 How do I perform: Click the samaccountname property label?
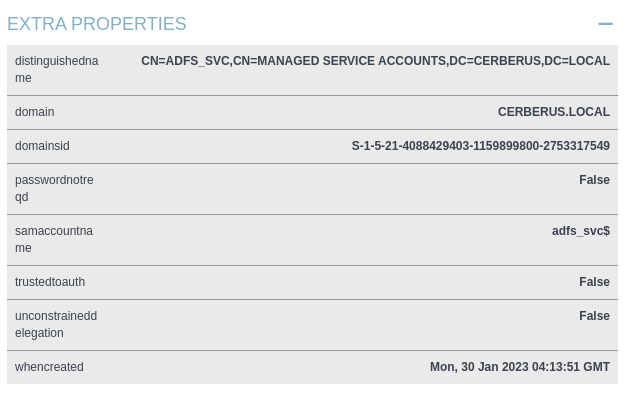pos(54,239)
